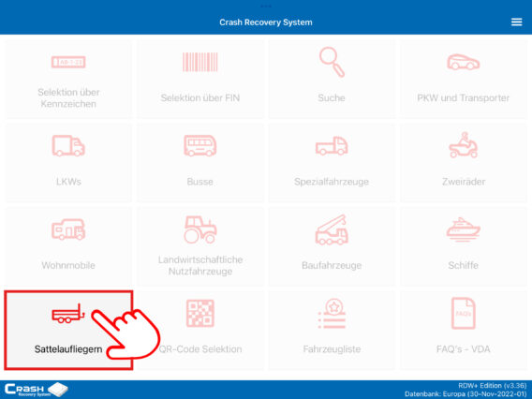Select the truck icon for LKWs

68,146
